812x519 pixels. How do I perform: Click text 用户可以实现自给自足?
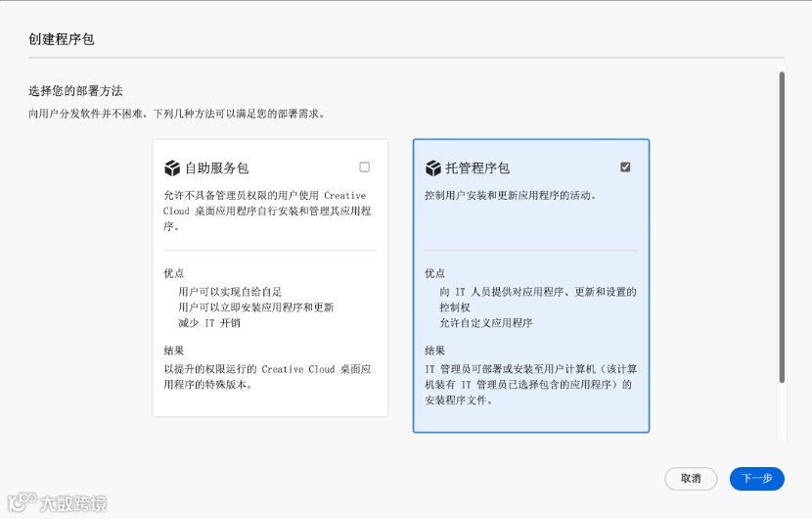pos(230,292)
